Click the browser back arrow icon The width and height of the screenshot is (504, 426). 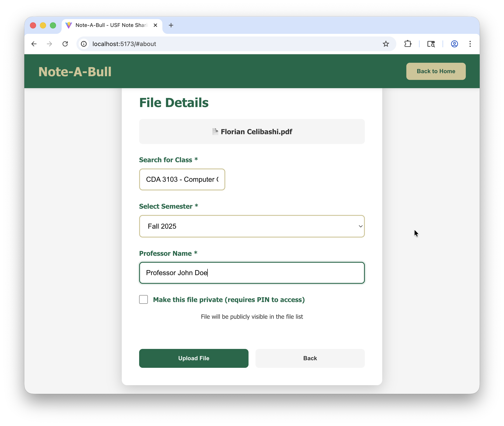point(34,44)
